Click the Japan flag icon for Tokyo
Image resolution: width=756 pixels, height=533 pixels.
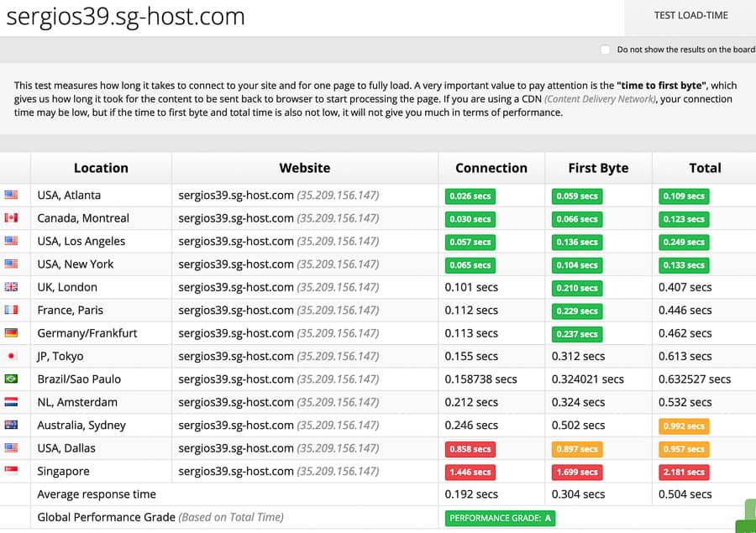coord(12,356)
